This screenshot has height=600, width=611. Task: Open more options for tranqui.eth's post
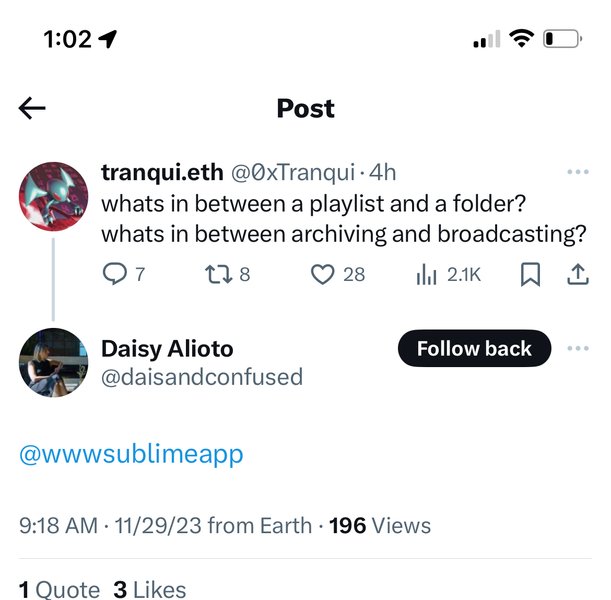point(577,172)
